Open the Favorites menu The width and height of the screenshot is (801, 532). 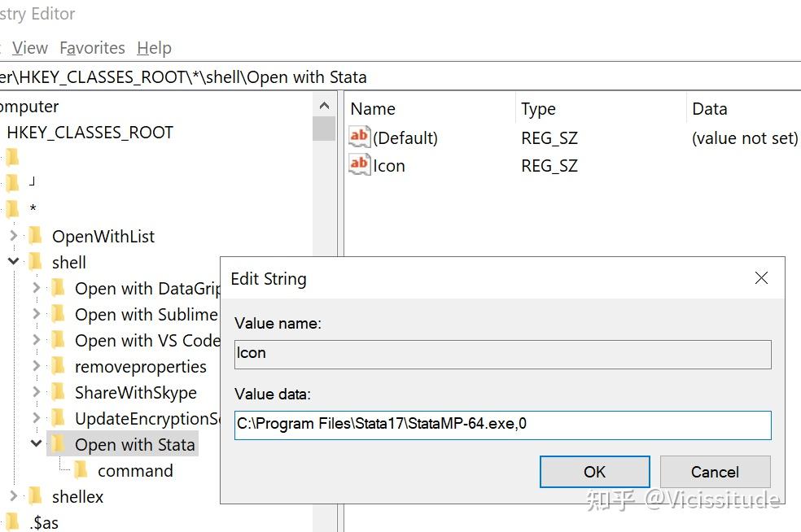pyautogui.click(x=92, y=48)
